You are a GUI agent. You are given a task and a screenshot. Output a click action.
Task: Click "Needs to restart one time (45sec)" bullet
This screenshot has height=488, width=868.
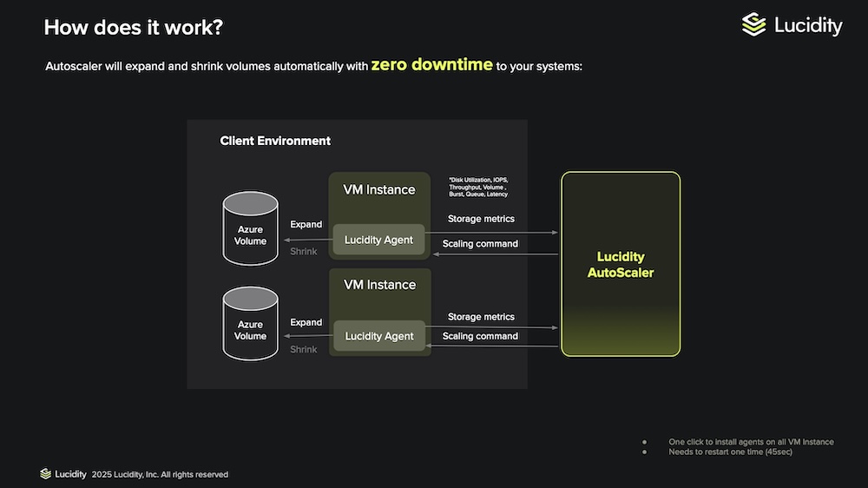[x=730, y=452]
